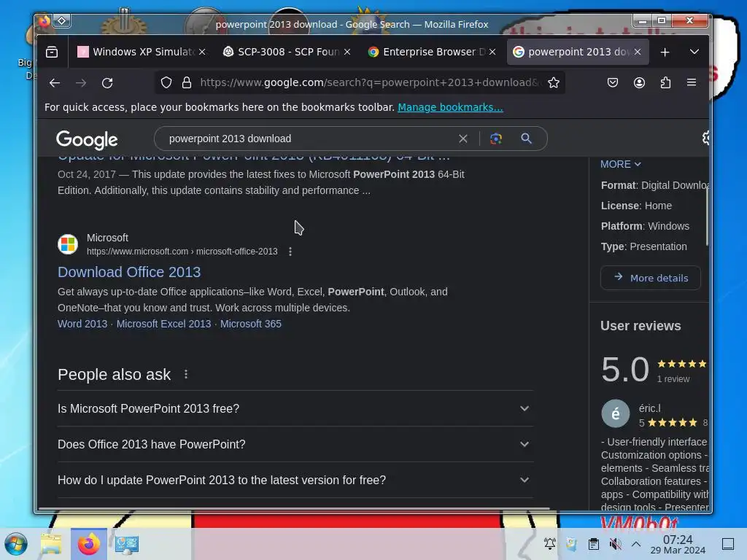
Task: Open clipboard icon in system tray
Action: click(594, 544)
